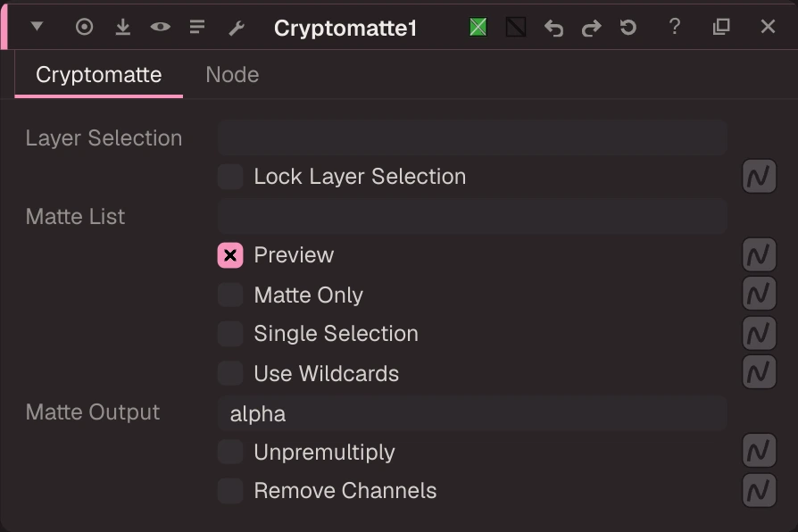Float the panel with the window icon

click(721, 27)
